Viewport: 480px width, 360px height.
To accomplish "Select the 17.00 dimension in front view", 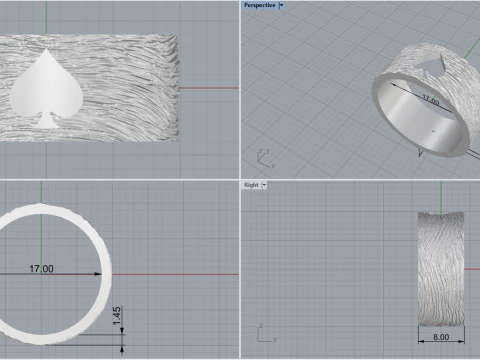I will 41,269.
